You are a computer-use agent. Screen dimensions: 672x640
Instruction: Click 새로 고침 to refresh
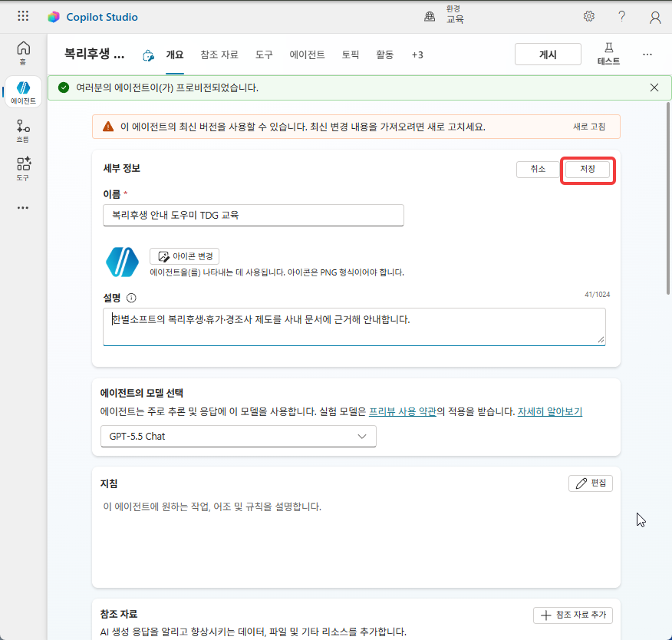pos(589,127)
